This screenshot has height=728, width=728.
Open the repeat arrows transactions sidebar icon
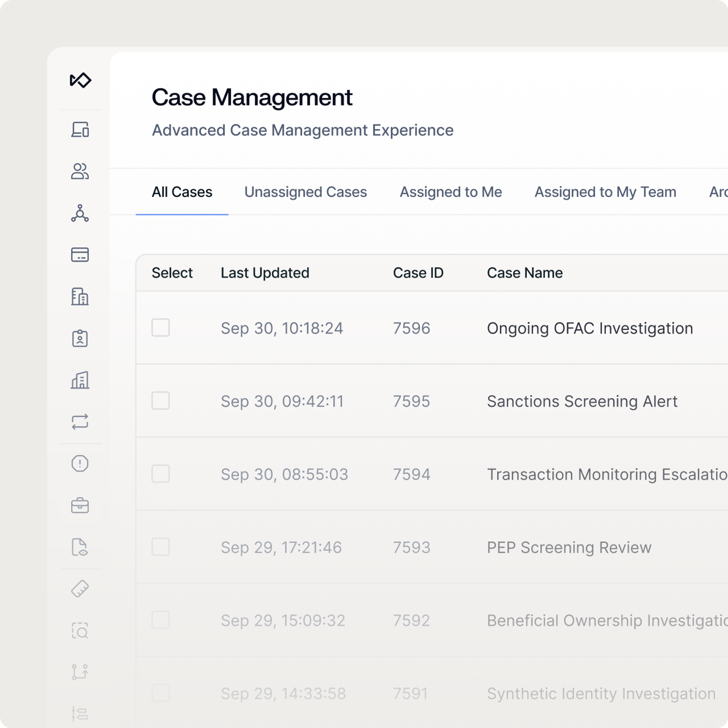pos(80,422)
